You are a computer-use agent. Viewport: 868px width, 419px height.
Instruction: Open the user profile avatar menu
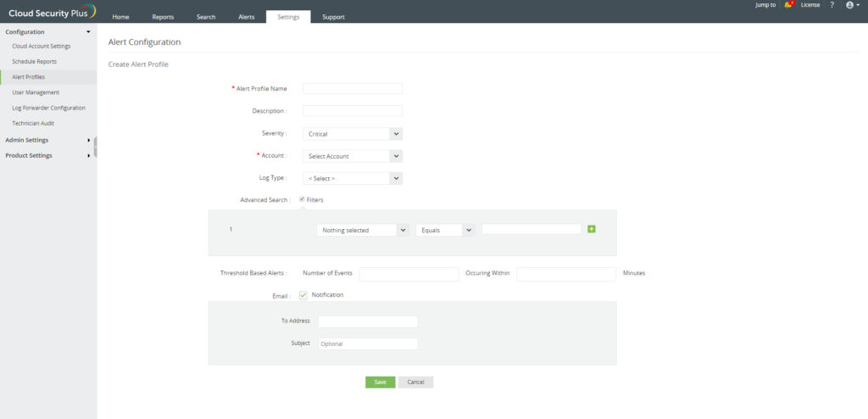(x=851, y=5)
